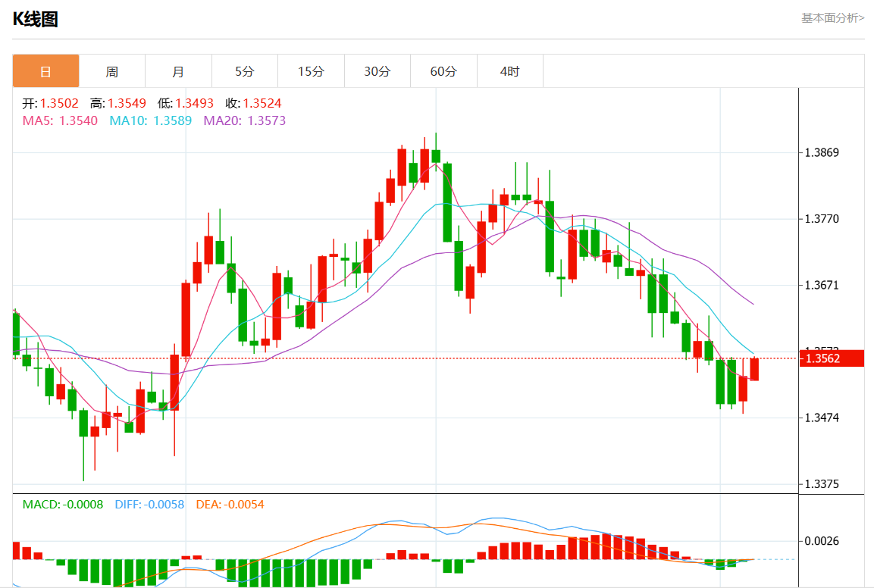This screenshot has height=588, width=874.
Task: Click the 1.3375 price axis label
Action: [822, 484]
